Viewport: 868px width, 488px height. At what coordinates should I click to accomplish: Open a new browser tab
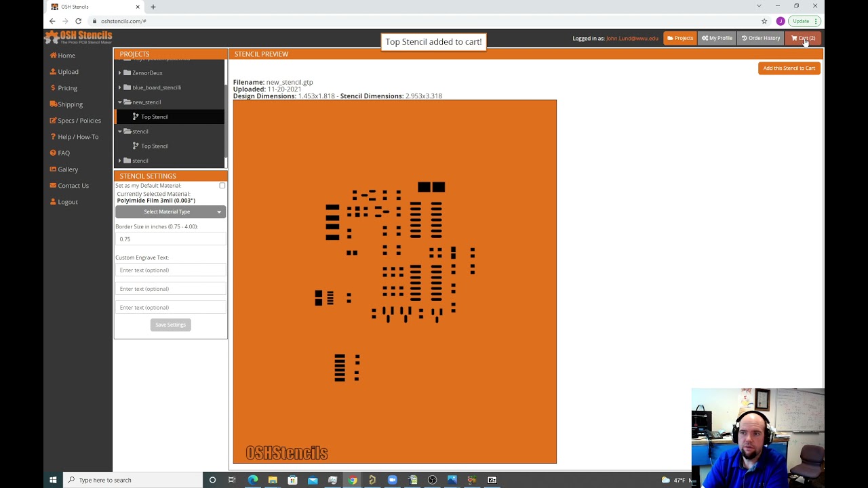click(x=153, y=7)
